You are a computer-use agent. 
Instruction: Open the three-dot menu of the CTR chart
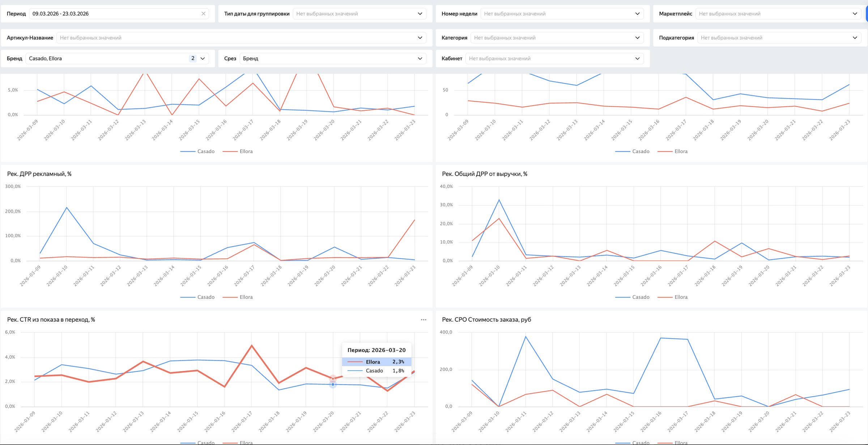[x=424, y=320]
